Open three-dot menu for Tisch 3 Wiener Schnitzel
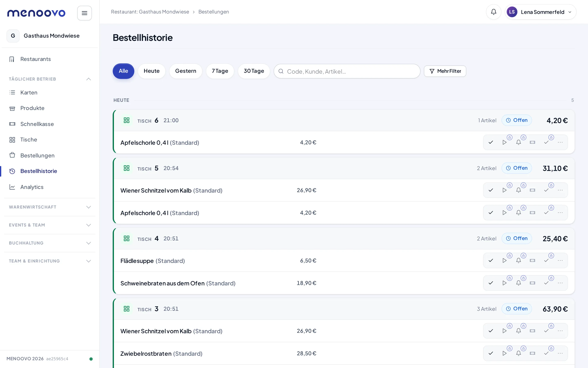The width and height of the screenshot is (588, 368). click(x=560, y=331)
